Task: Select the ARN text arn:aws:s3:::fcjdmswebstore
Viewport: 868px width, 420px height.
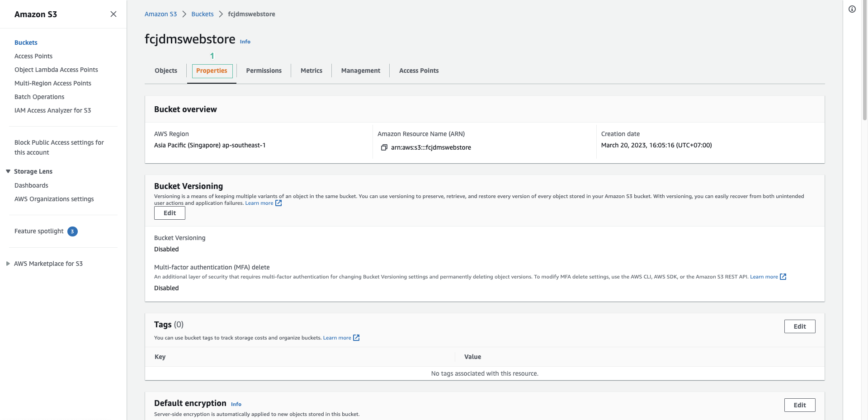Action: coord(431,147)
